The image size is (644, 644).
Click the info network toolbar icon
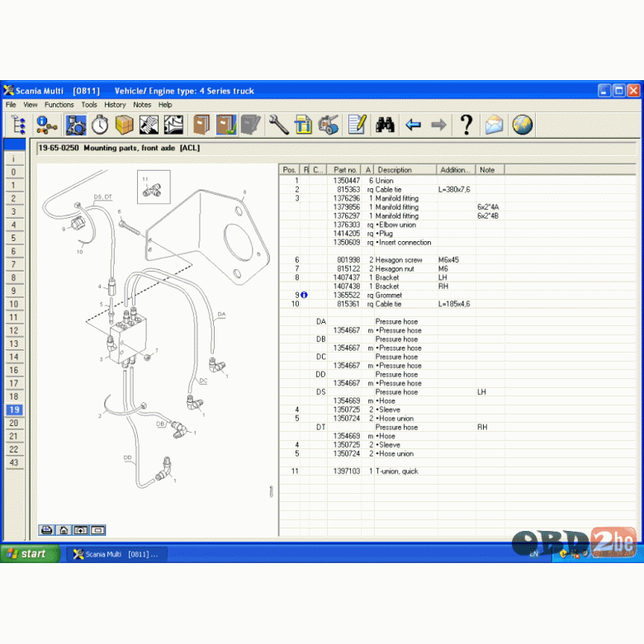(x=46, y=125)
